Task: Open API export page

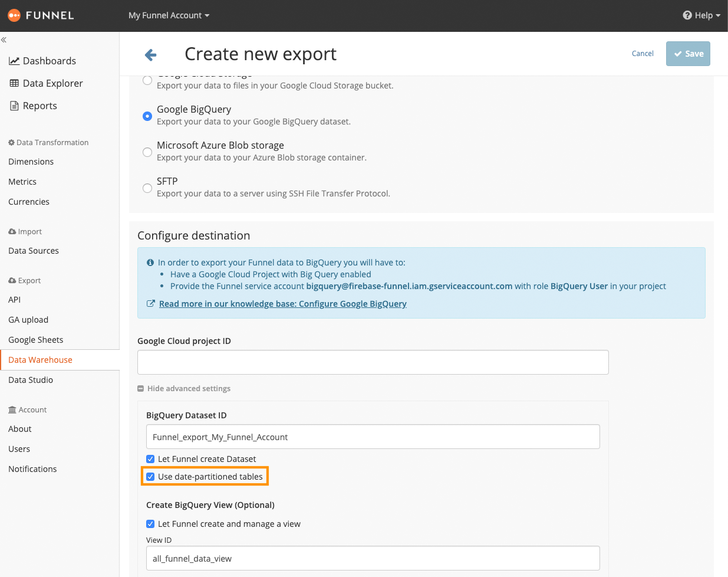Action: tap(15, 300)
